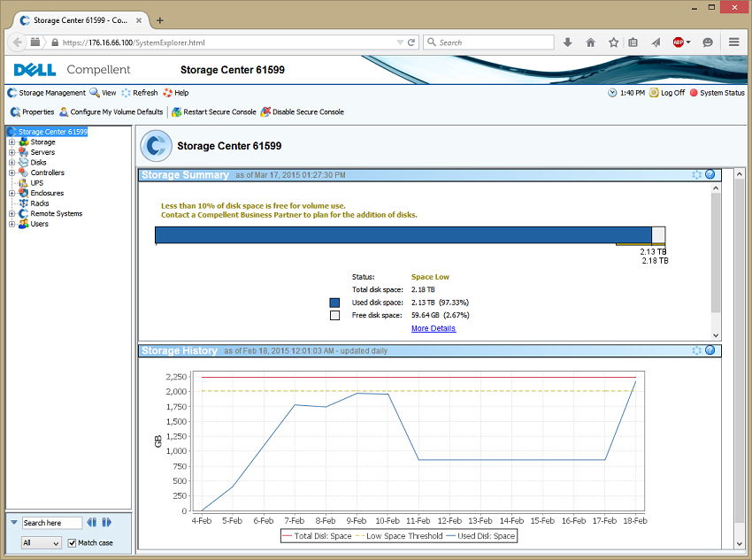The width and height of the screenshot is (752, 560).
Task: Open the More Details link
Action: click(434, 328)
